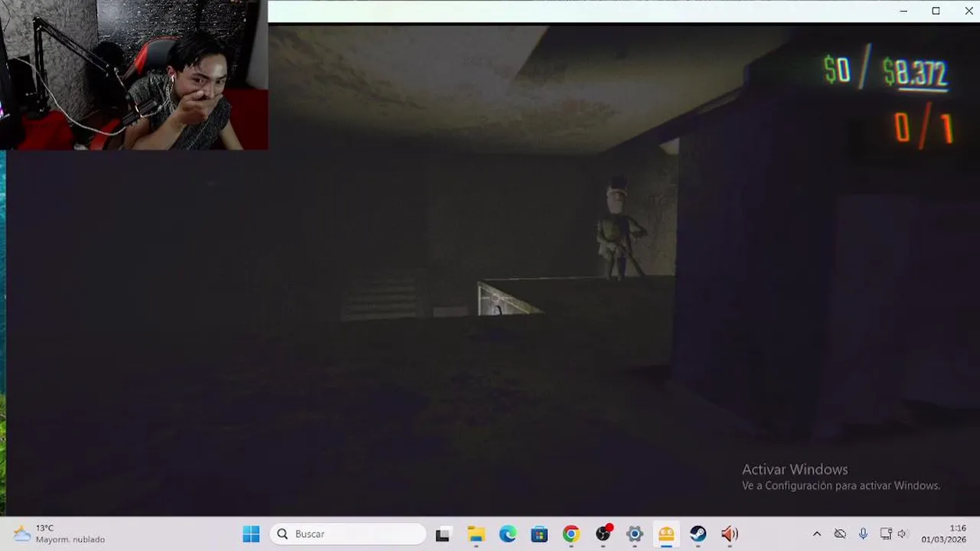
Task: Click the character standing in the doorway
Action: tap(622, 230)
